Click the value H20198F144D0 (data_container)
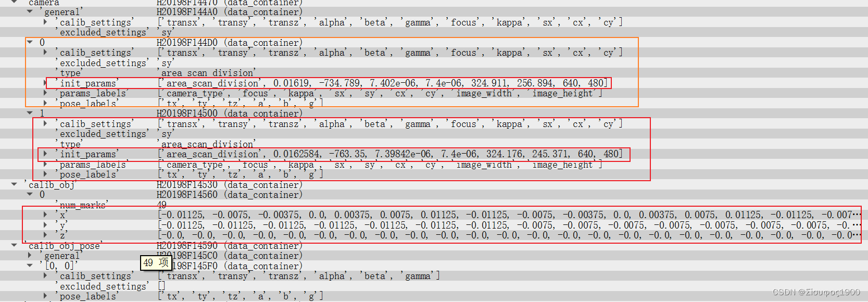868x302 pixels. pos(229,42)
